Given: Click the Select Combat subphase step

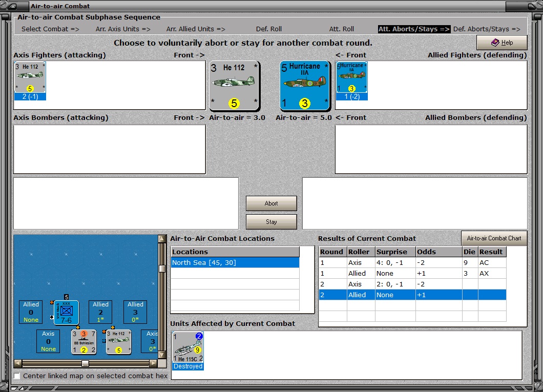Looking at the screenshot, I should click(x=50, y=29).
